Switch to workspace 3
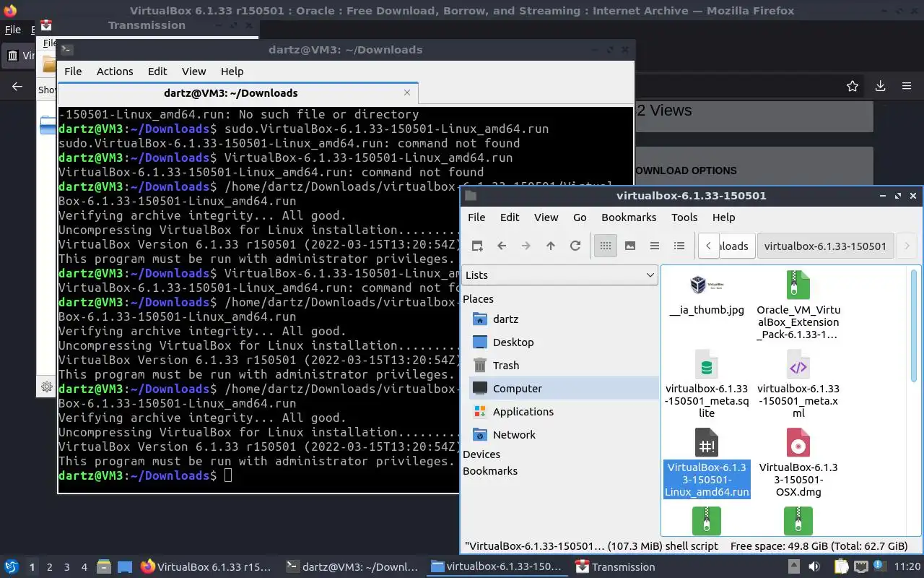924x578 pixels. (x=67, y=567)
